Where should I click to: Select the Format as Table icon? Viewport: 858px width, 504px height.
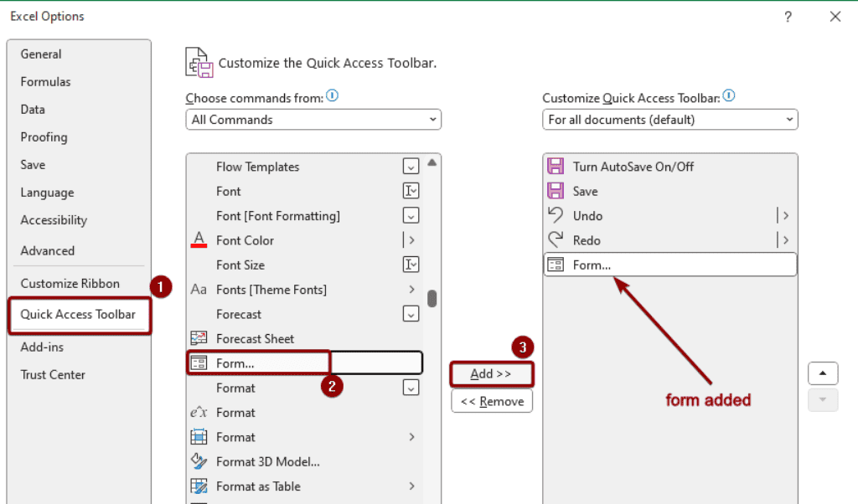coord(199,486)
